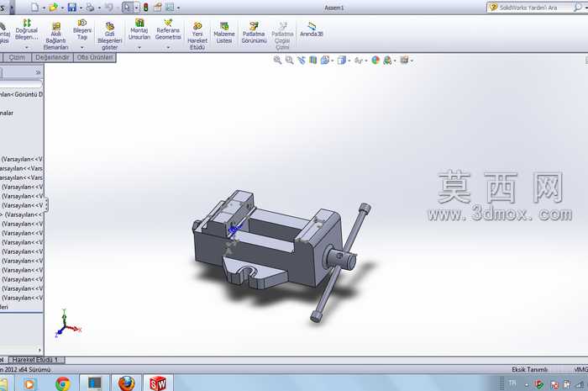Open dropdown arrow next to Display Style icon
588x391 pixels.
click(x=349, y=61)
